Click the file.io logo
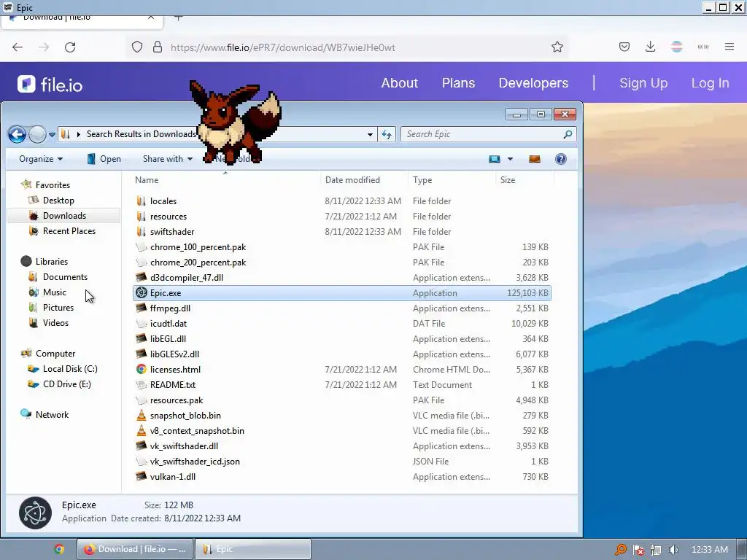Image resolution: width=747 pixels, height=560 pixels. pyautogui.click(x=50, y=85)
